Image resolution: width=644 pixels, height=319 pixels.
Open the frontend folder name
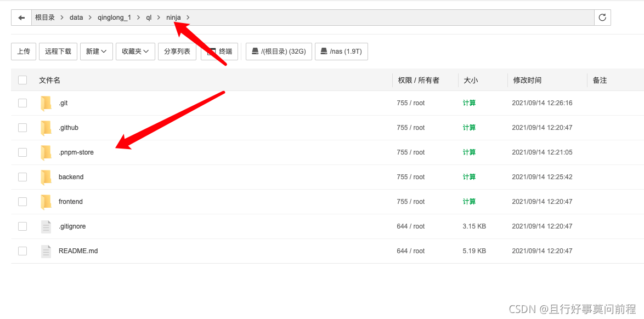(x=71, y=202)
